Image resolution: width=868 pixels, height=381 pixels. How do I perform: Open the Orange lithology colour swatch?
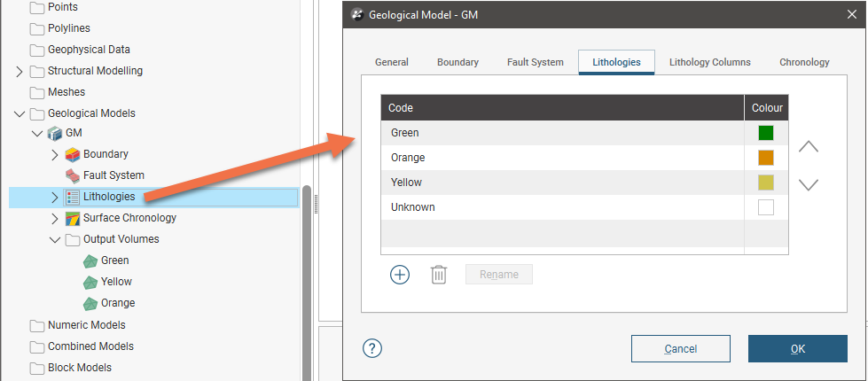[766, 158]
